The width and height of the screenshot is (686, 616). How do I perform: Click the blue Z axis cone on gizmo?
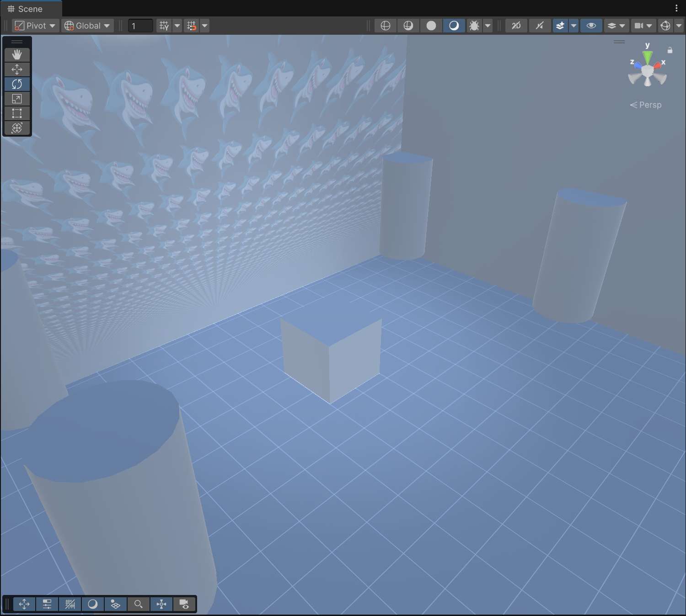click(x=638, y=66)
